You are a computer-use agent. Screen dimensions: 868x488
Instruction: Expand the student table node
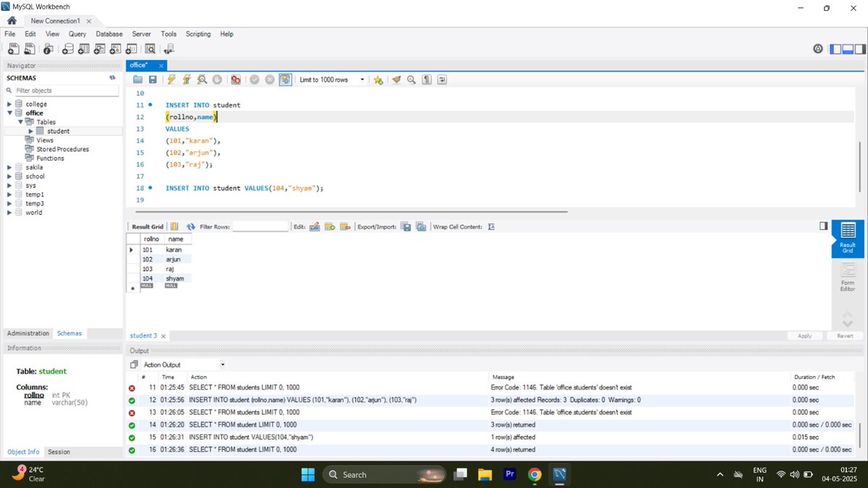pos(31,131)
